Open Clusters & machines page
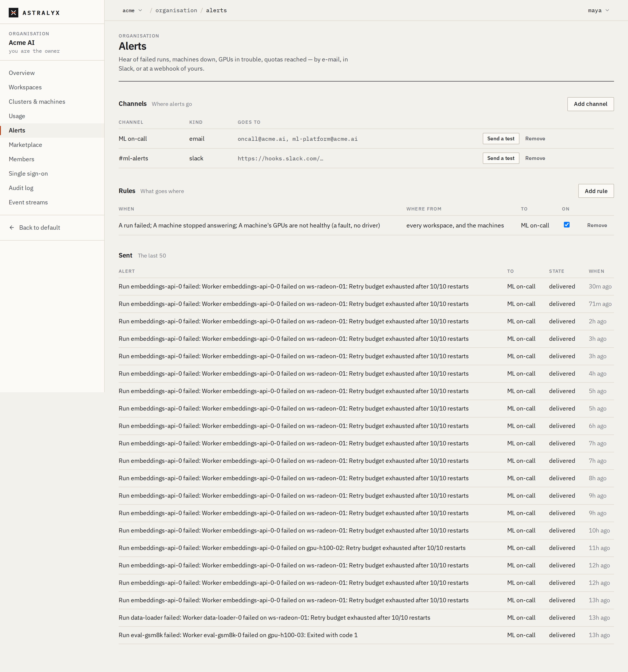The width and height of the screenshot is (628, 672). pos(52,102)
